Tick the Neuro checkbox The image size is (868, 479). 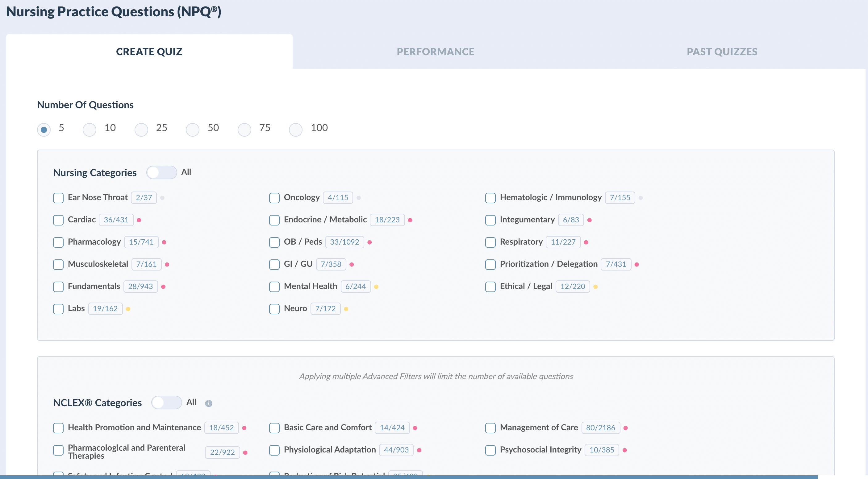pyautogui.click(x=274, y=309)
